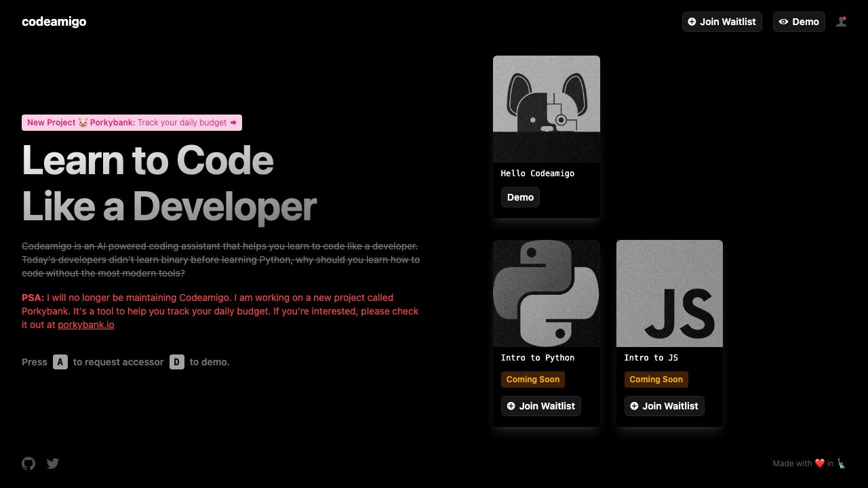
Task: Open the Intro to JS logo thumbnail
Action: pos(669,293)
